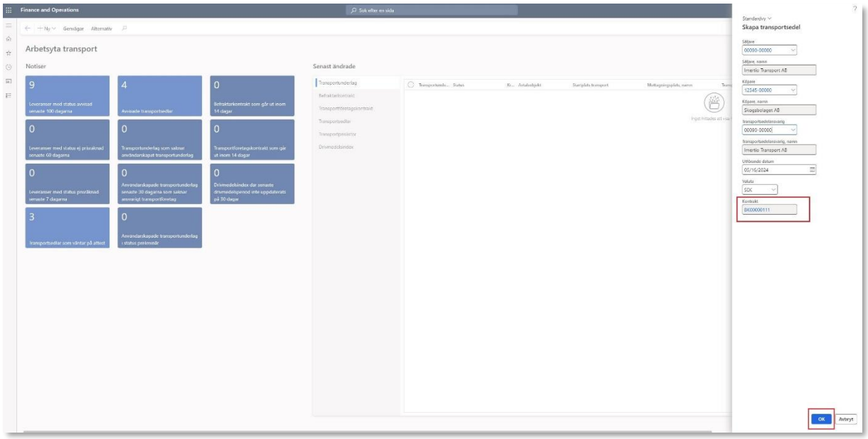
Task: Open the Valuta SEK dropdown
Action: 773,190
